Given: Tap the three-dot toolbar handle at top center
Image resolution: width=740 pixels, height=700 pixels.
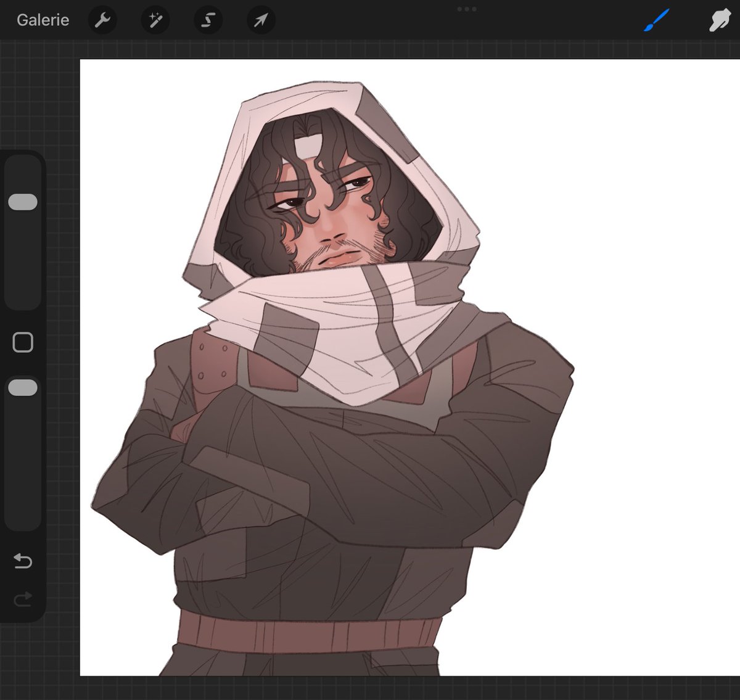Looking at the screenshot, I should point(467,8).
